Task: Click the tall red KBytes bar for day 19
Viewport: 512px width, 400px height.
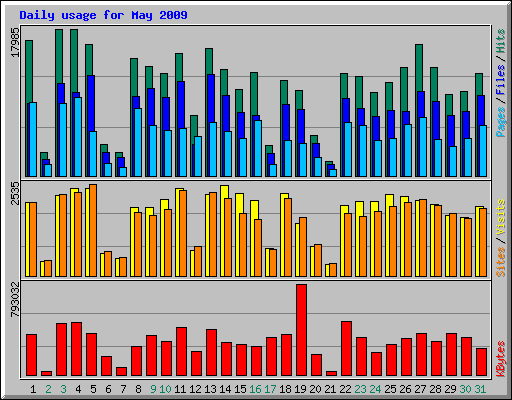Action: click(302, 330)
